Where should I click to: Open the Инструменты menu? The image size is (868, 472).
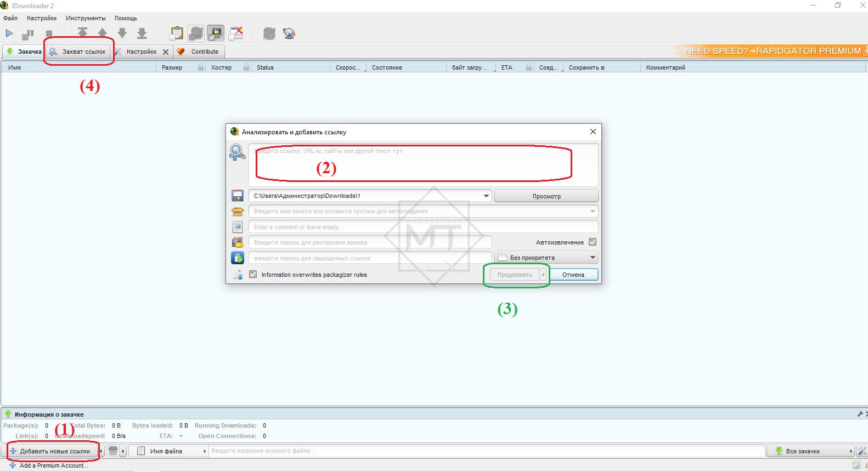point(86,18)
